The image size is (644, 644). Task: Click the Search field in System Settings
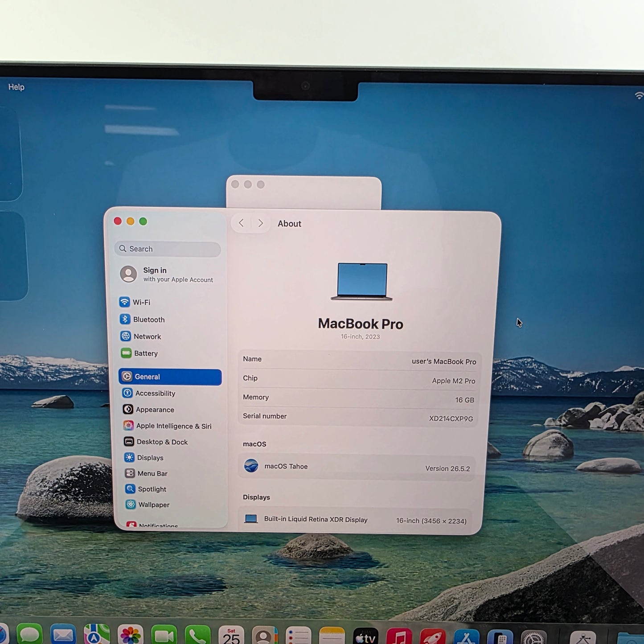(x=168, y=249)
